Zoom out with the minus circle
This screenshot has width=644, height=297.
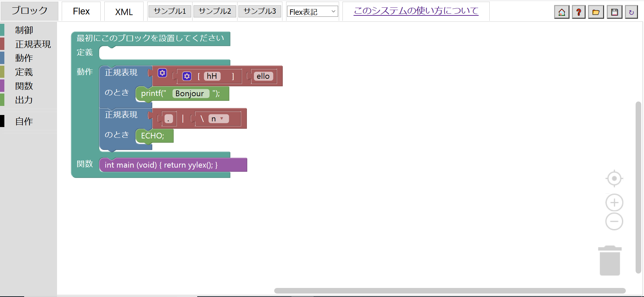(x=614, y=222)
